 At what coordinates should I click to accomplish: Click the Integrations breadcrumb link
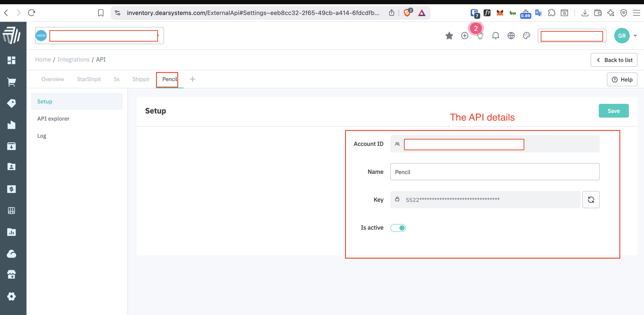[x=73, y=59]
